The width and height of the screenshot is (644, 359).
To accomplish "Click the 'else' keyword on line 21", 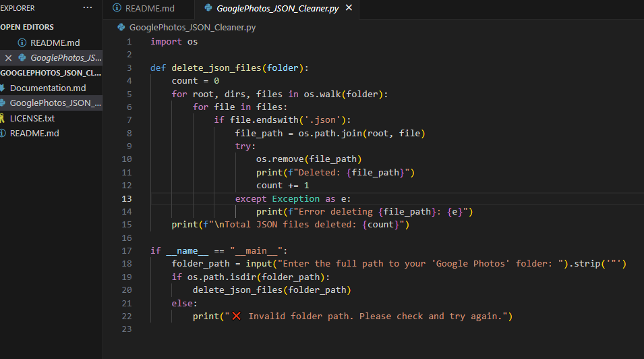I will coord(182,303).
